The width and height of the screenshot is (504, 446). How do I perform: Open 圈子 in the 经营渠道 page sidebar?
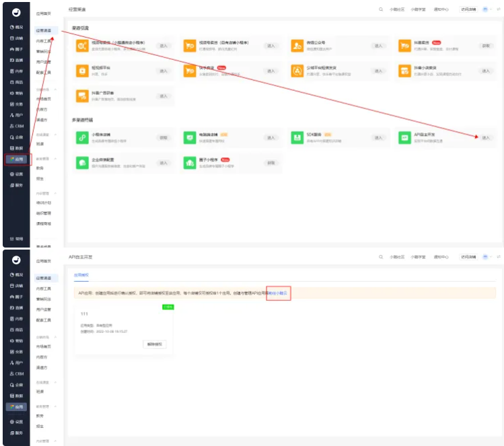pos(16,49)
